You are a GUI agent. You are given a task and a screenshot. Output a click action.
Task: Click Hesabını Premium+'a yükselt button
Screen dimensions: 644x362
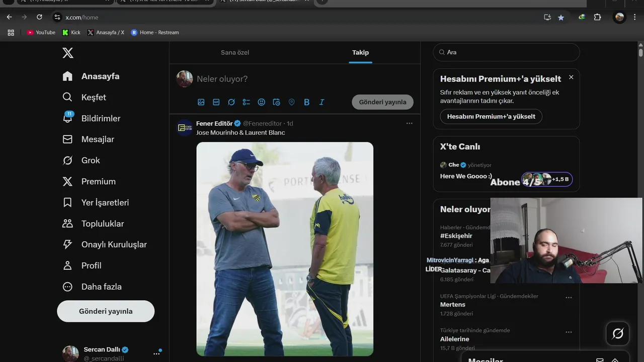coord(491,117)
